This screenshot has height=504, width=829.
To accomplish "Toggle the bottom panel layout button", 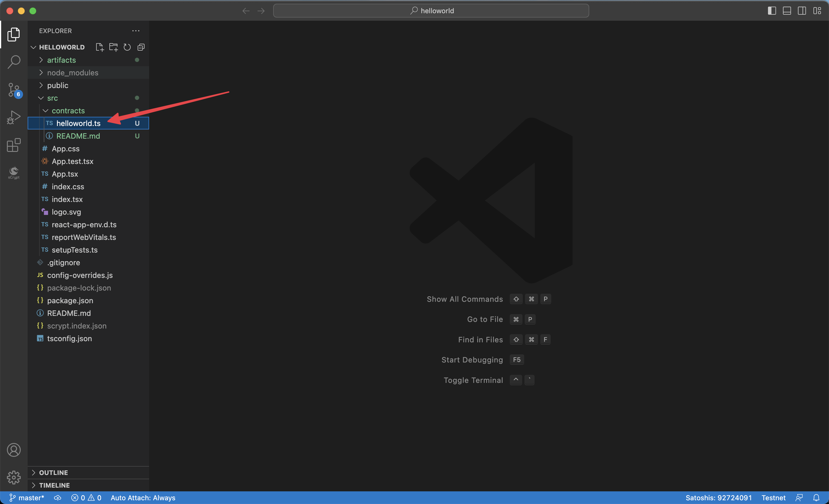I will (787, 11).
